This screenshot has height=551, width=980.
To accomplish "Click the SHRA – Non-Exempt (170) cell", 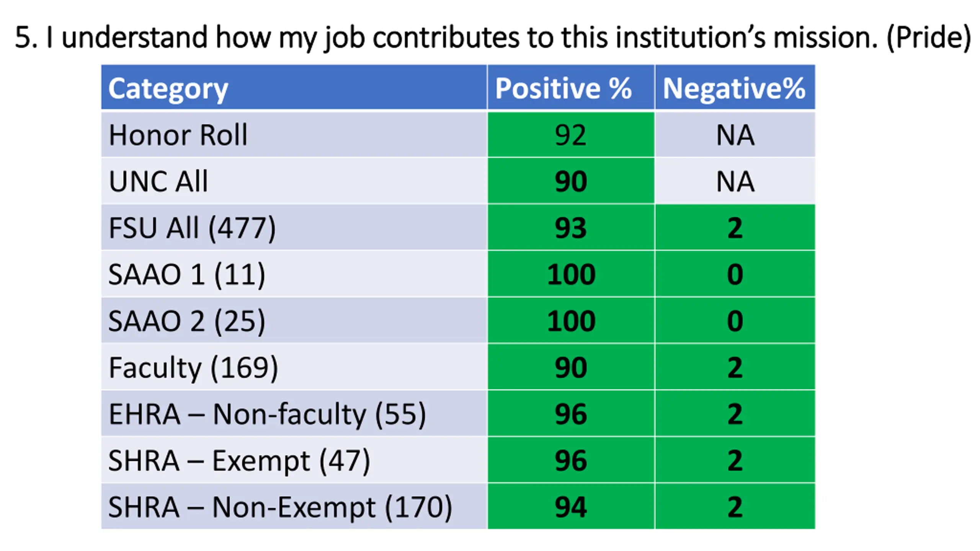I will pos(294,507).
